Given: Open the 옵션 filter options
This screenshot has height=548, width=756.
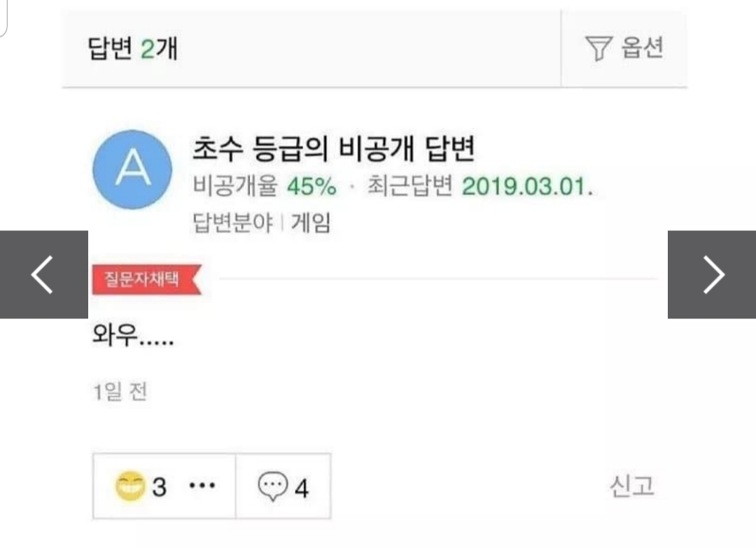Looking at the screenshot, I should (624, 48).
